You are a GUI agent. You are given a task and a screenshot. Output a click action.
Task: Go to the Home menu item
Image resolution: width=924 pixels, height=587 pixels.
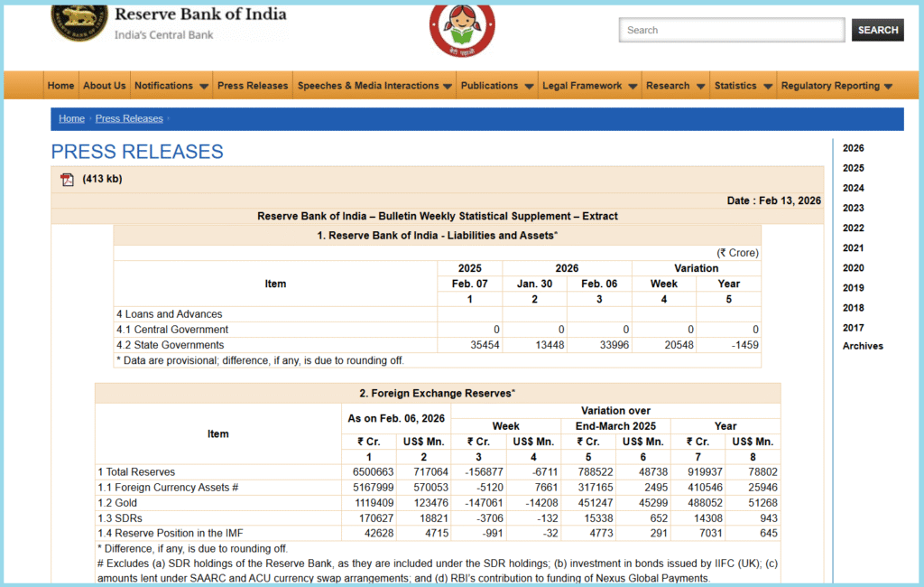(60, 86)
